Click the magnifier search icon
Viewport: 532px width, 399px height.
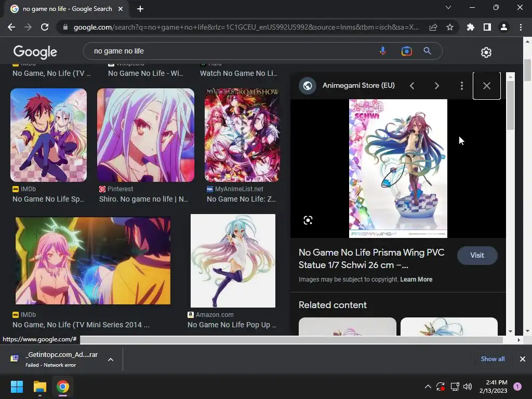427,51
